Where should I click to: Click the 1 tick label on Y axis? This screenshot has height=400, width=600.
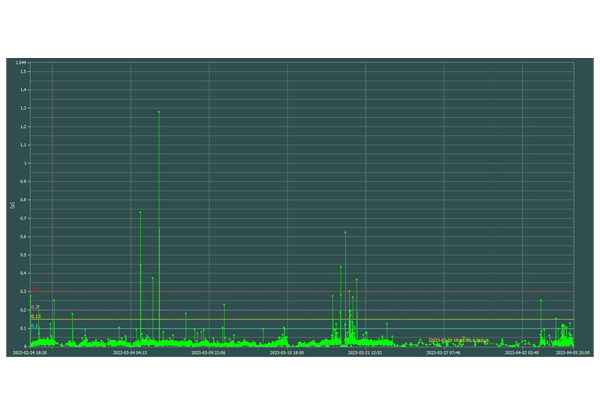click(x=26, y=163)
